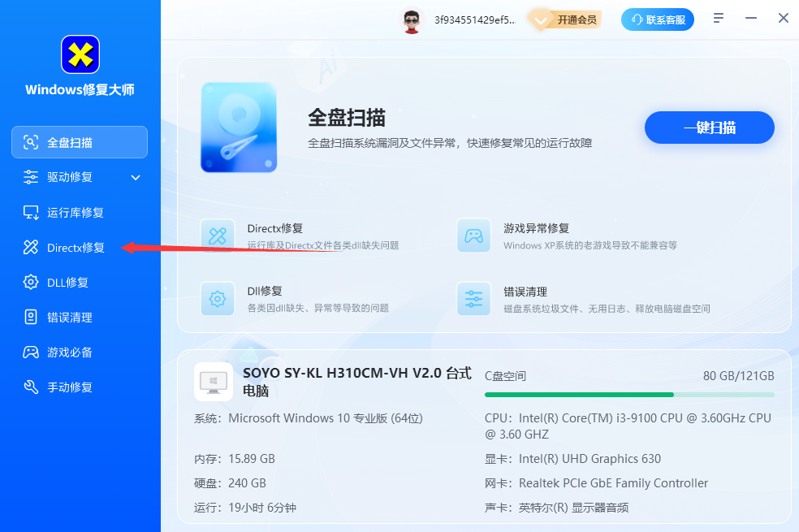This screenshot has height=532, width=799.
Task: Click 运行库及Directx文件各类dll缺失问题 description
Action: click(x=323, y=245)
